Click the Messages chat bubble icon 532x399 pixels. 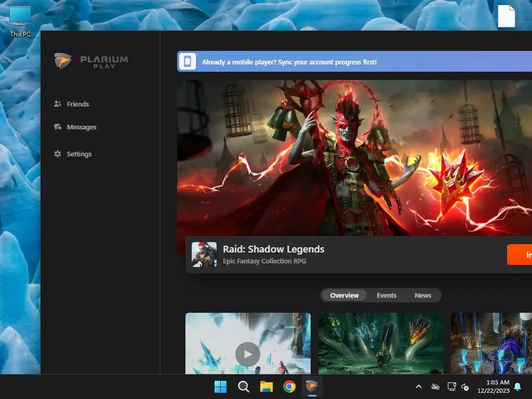pos(58,127)
